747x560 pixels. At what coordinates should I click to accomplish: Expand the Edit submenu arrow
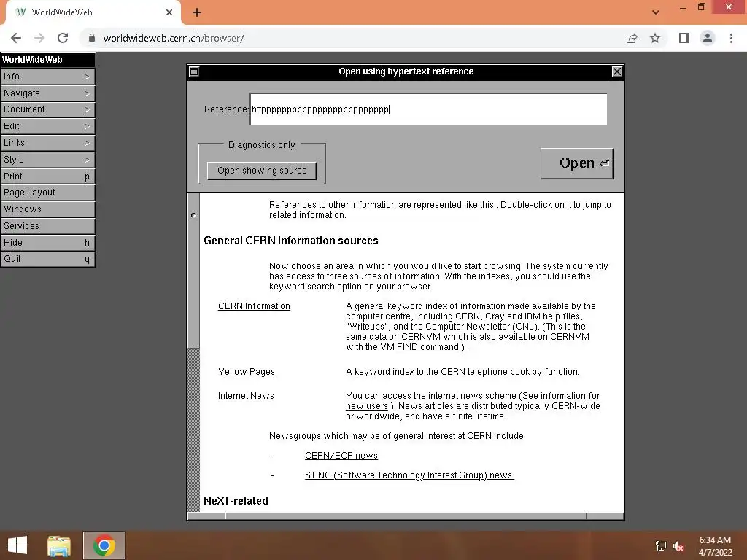[x=87, y=126]
